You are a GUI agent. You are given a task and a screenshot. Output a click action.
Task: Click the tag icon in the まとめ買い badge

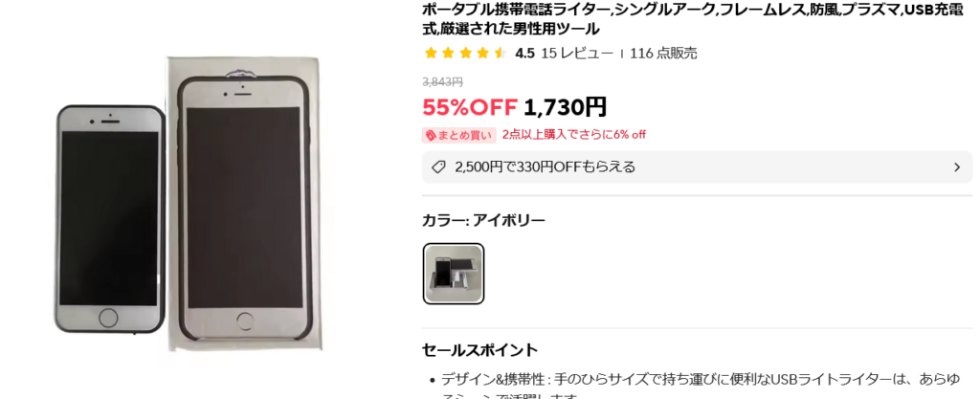[430, 135]
